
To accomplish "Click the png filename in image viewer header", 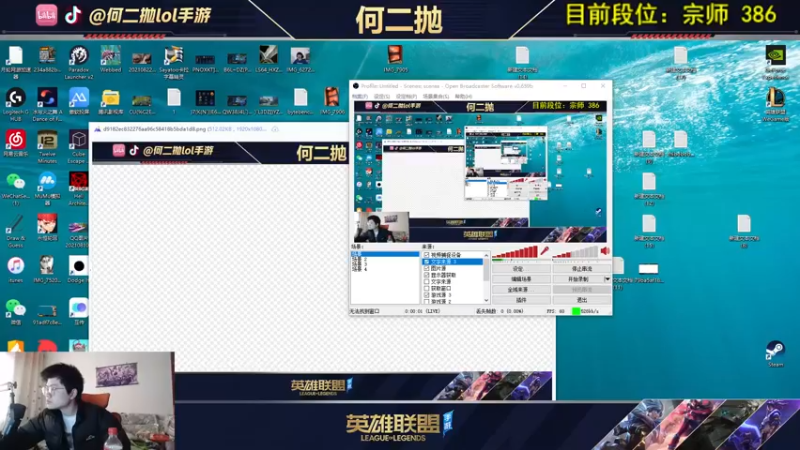I will coord(154,129).
